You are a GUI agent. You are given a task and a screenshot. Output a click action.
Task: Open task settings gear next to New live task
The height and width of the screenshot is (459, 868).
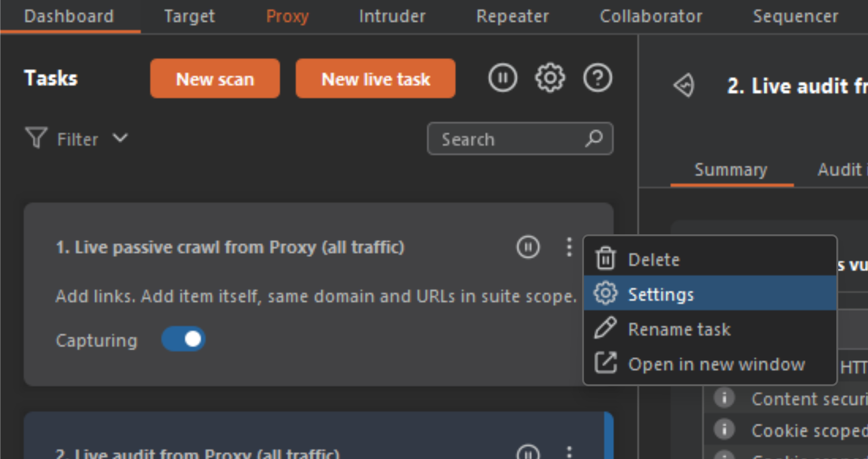[550, 78]
